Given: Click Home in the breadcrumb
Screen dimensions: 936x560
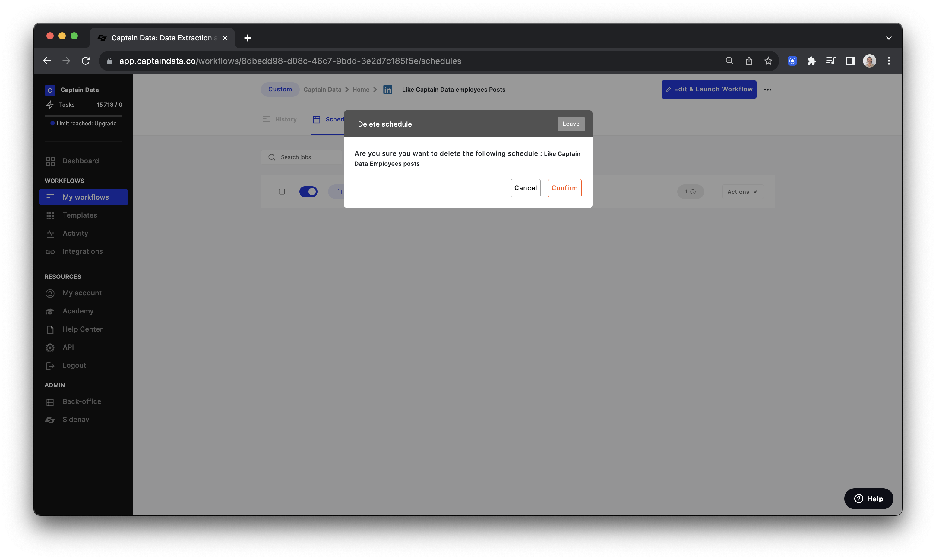Looking at the screenshot, I should point(361,90).
